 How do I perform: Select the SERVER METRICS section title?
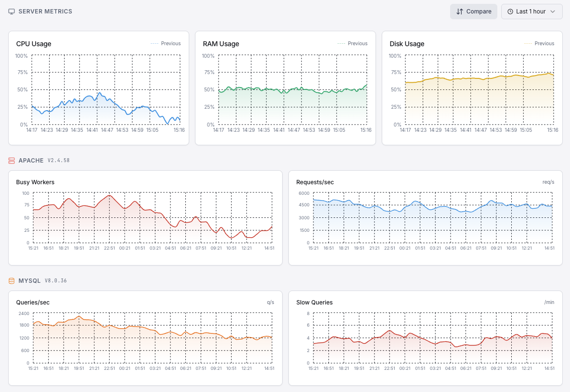pyautogui.click(x=46, y=11)
